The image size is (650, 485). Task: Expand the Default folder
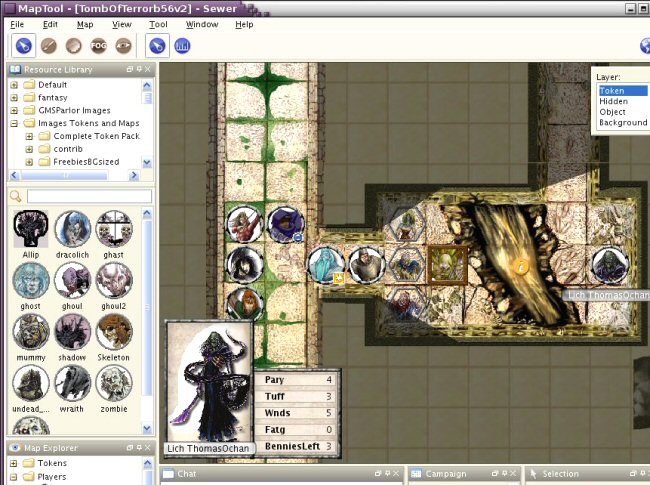point(14,85)
